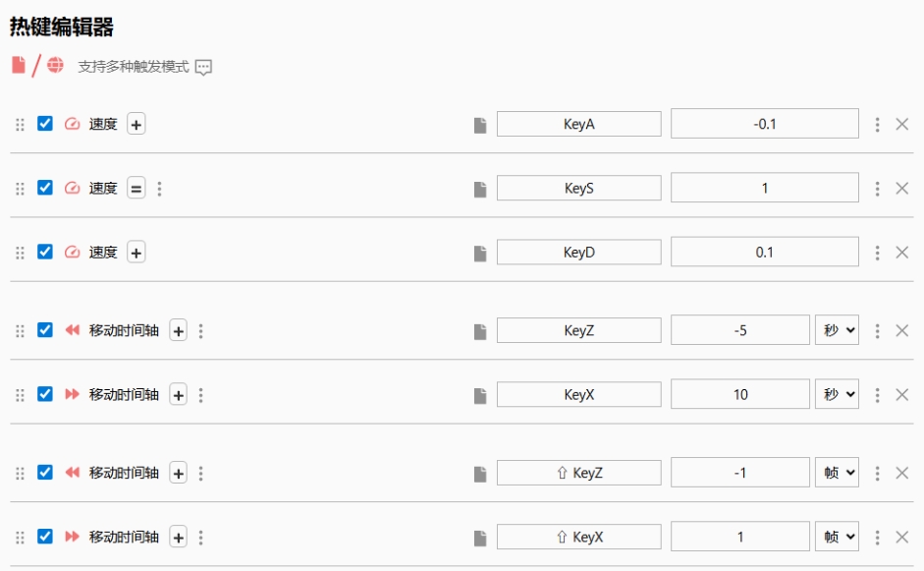The image size is (924, 571).
Task: Click the drag handle of KeyX 10-second row
Action: point(20,395)
